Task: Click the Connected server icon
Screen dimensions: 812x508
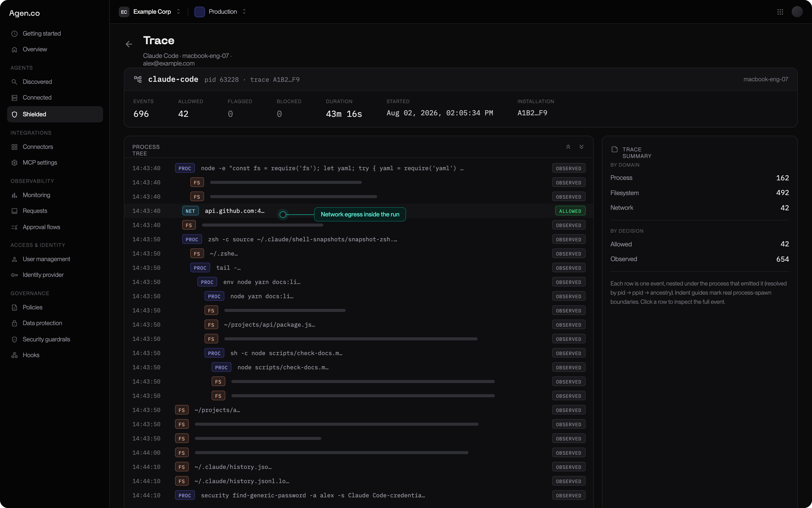Action: [14, 98]
